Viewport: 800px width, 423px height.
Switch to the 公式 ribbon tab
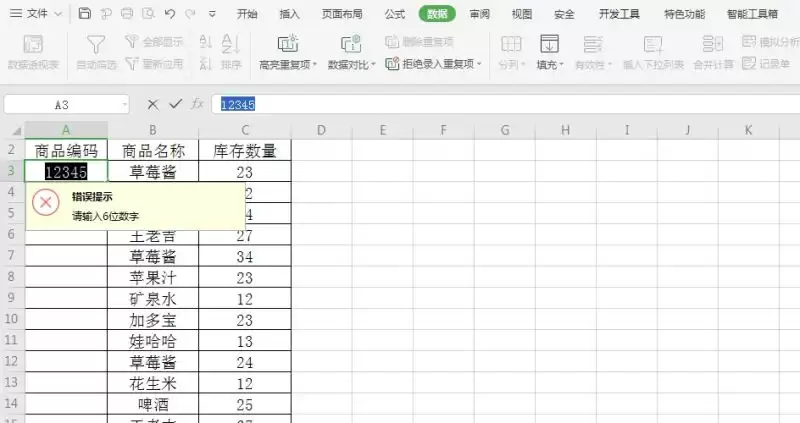point(394,14)
